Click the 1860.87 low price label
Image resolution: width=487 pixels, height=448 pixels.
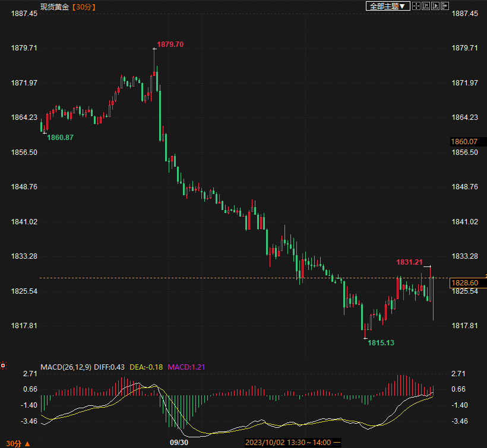[x=60, y=138]
